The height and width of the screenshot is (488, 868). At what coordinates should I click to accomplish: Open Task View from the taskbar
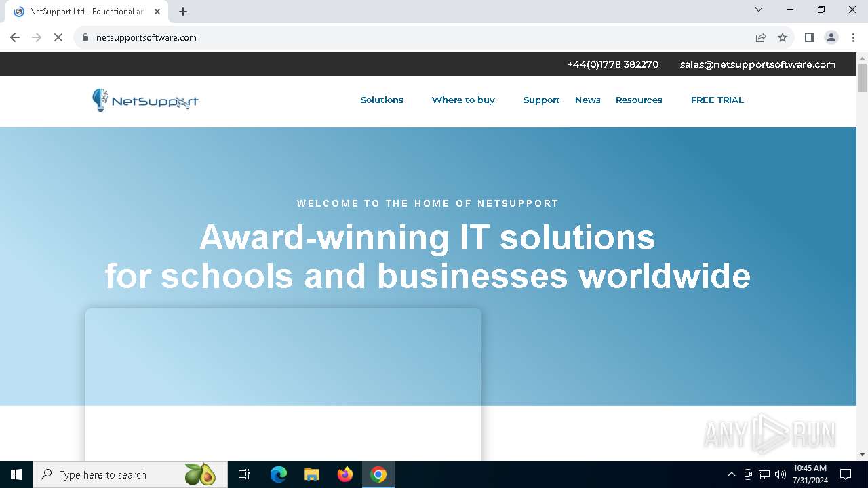pyautogui.click(x=244, y=474)
